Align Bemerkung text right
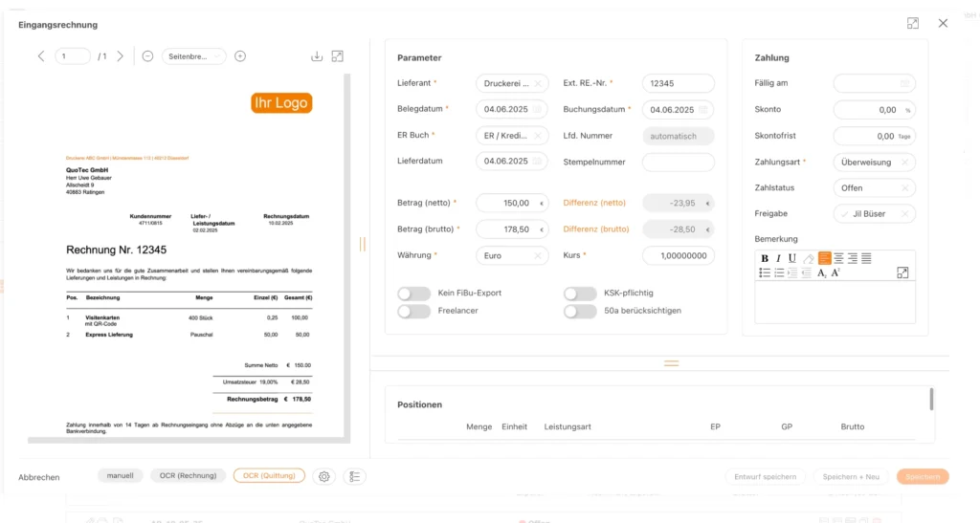Image resolution: width=980 pixels, height=523 pixels. (x=853, y=258)
